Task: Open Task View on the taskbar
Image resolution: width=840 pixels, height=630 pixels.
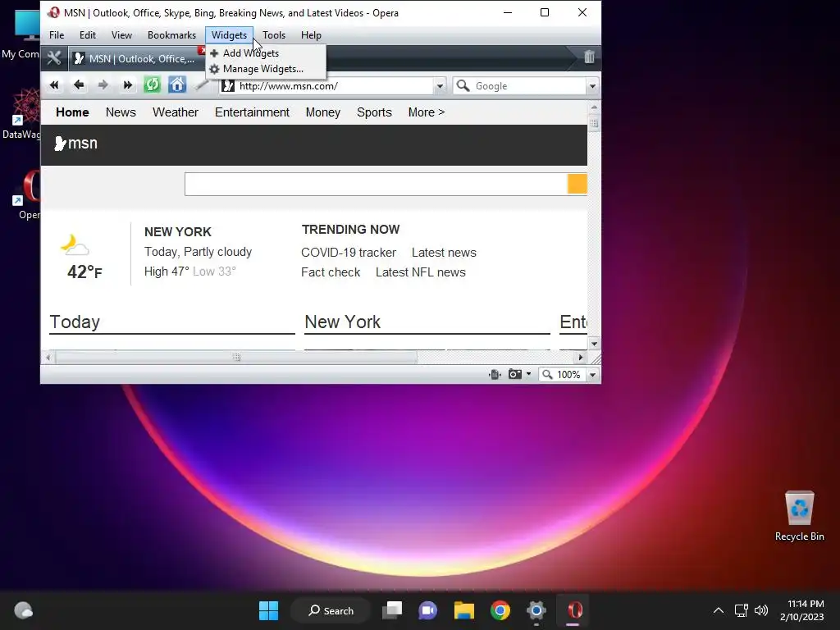Action: (x=392, y=610)
